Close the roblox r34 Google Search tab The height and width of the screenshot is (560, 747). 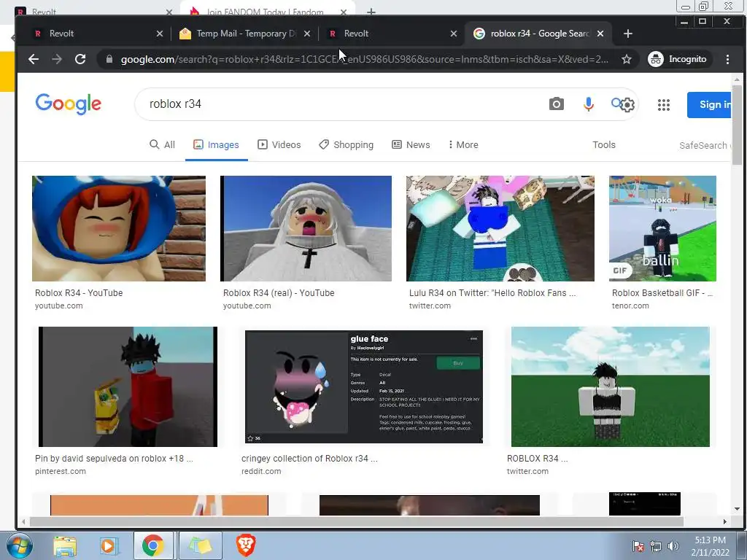pyautogui.click(x=600, y=34)
